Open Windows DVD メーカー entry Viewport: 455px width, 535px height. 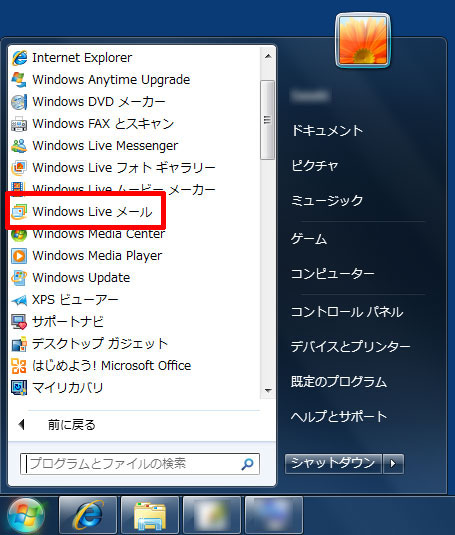pyautogui.click(x=99, y=102)
